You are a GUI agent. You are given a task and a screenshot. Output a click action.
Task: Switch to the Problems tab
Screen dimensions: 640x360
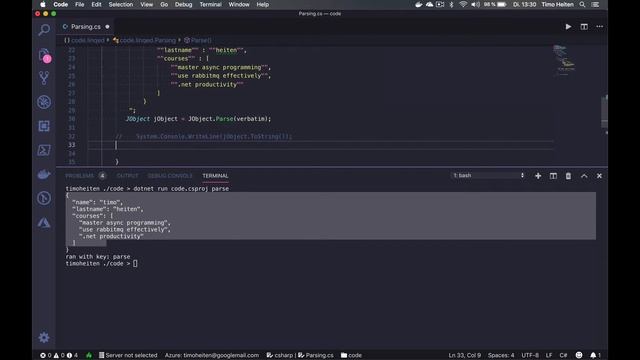[80, 176]
